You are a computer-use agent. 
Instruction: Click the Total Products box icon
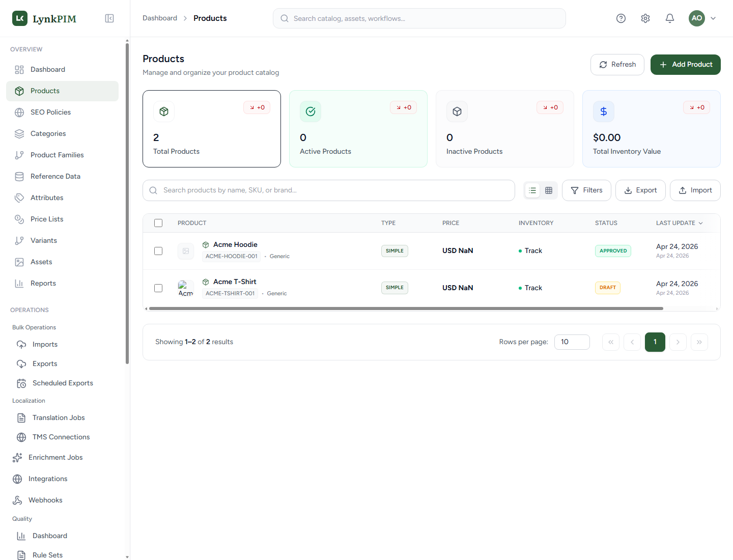[x=164, y=111]
